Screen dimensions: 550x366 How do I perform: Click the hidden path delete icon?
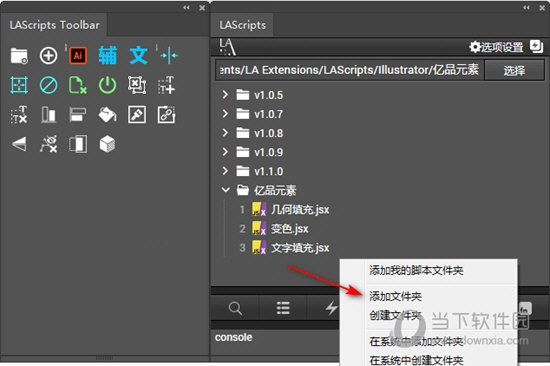(48, 144)
